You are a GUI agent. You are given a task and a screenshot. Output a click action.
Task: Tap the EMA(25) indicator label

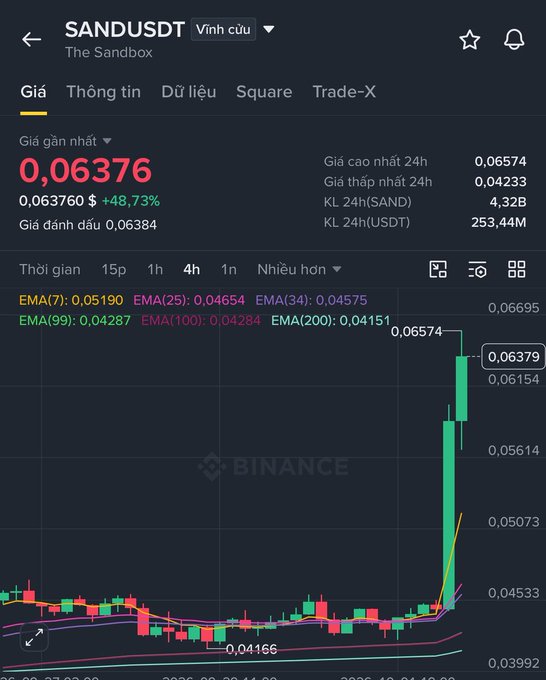[189, 300]
